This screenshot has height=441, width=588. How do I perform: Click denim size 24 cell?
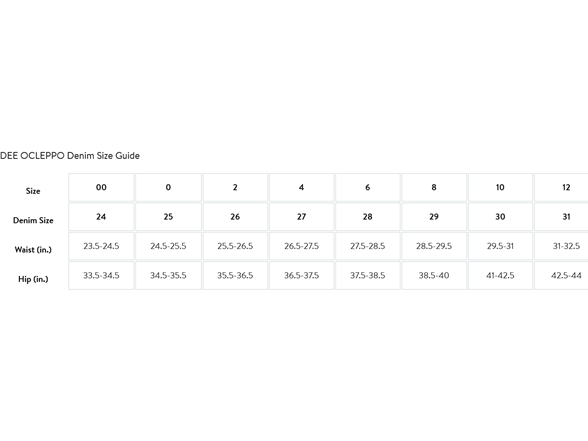101,217
